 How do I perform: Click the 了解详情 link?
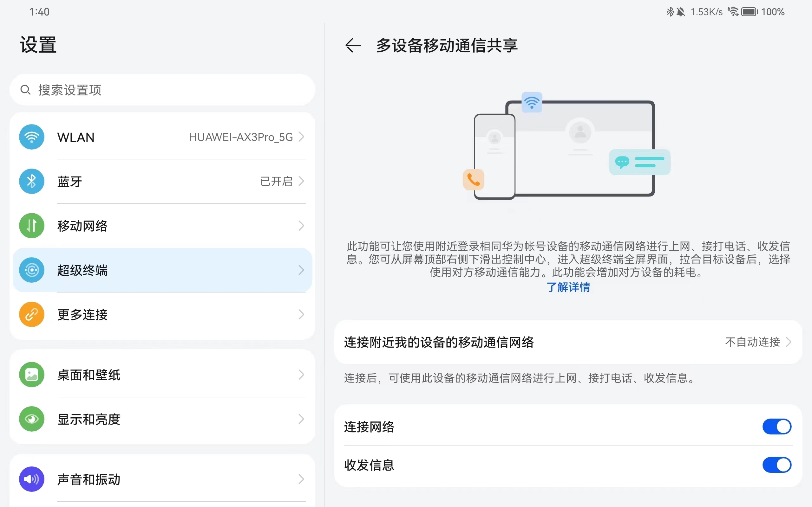tap(568, 287)
